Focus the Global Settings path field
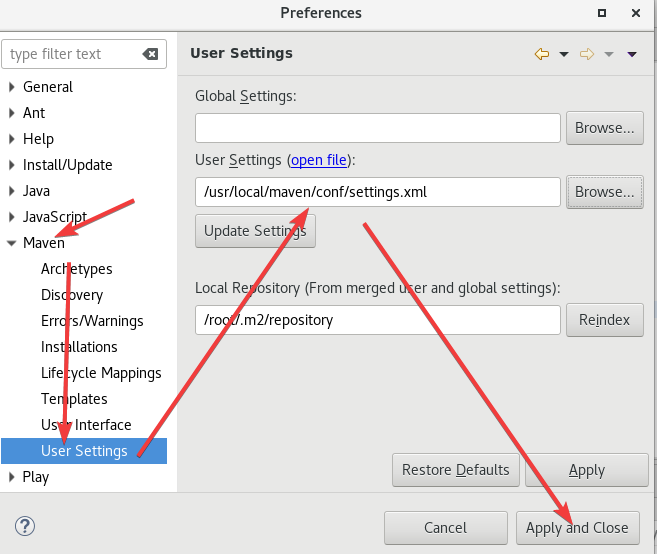The image size is (657, 554). coord(378,128)
